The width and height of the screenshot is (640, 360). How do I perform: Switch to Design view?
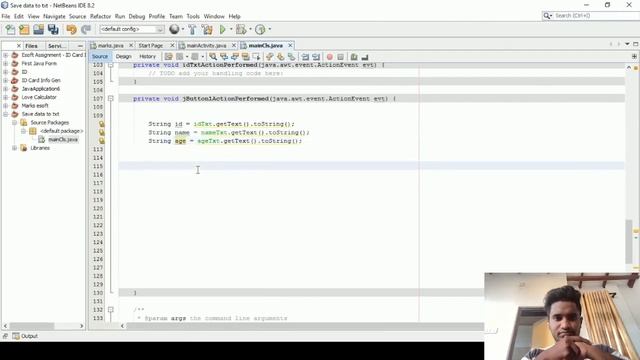coord(123,57)
